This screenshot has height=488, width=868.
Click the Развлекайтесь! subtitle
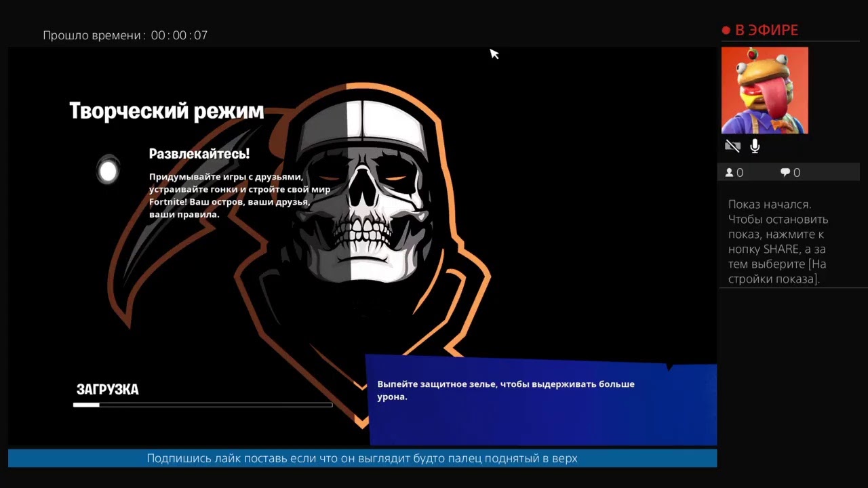coord(199,154)
